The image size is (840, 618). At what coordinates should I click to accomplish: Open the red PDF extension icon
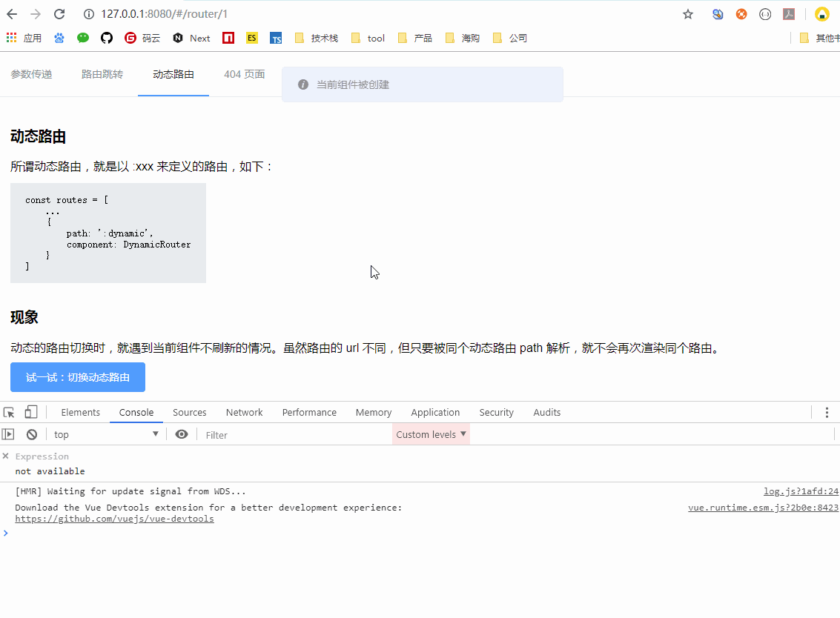(x=789, y=15)
